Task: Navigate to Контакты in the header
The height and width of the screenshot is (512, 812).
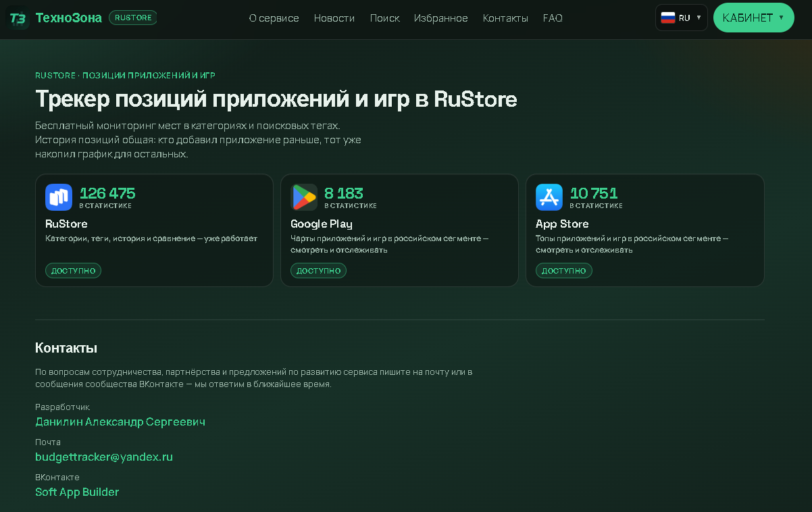Action: point(505,18)
